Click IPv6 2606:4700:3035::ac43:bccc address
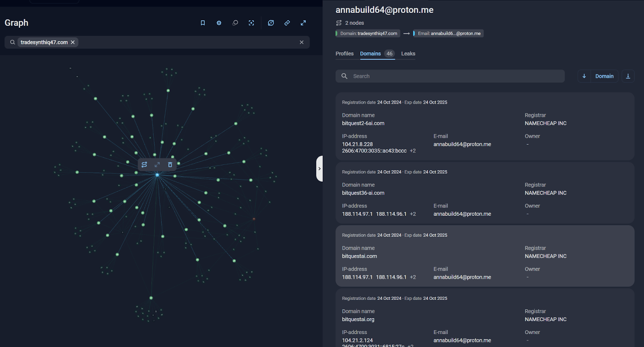 374,151
